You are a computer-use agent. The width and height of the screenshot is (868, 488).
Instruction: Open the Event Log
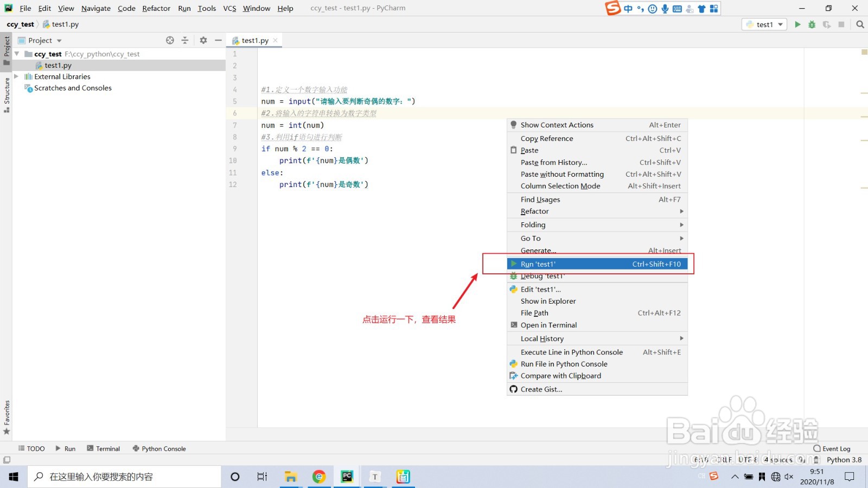832,448
